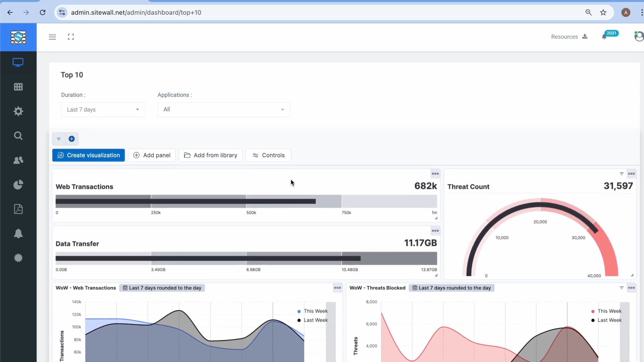The height and width of the screenshot is (362, 644).
Task: Open notifications bell with 2031 badge
Action: 604,37
